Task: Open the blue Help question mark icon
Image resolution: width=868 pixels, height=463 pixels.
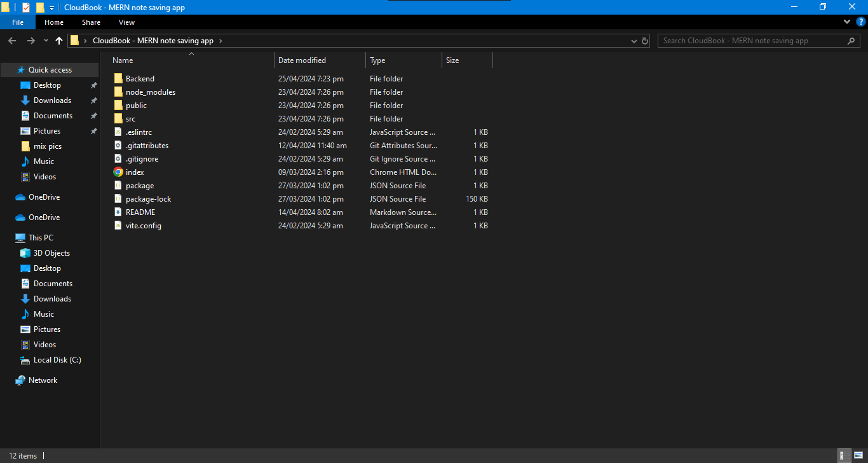Action: point(861,22)
